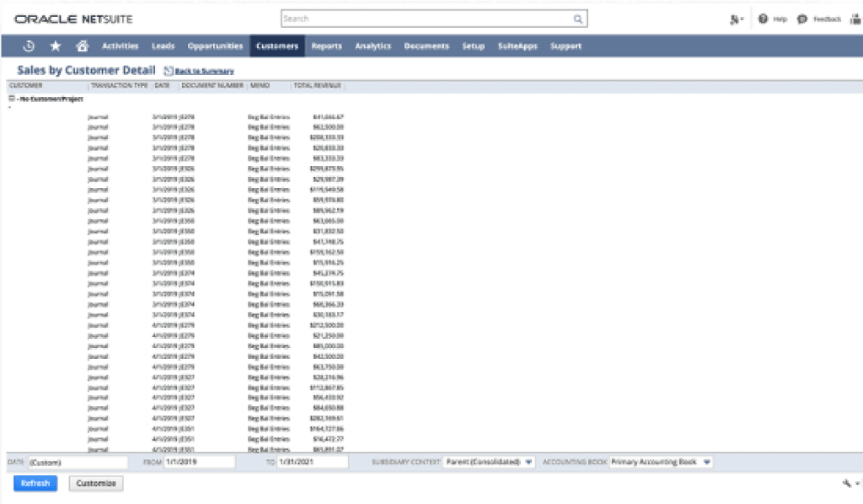This screenshot has height=504, width=863.
Task: Click the Customize button
Action: point(95,483)
